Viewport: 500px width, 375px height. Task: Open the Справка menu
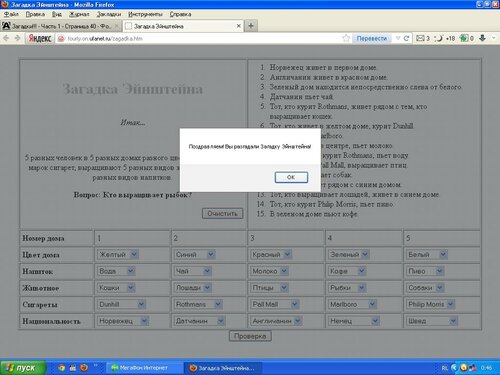(180, 14)
